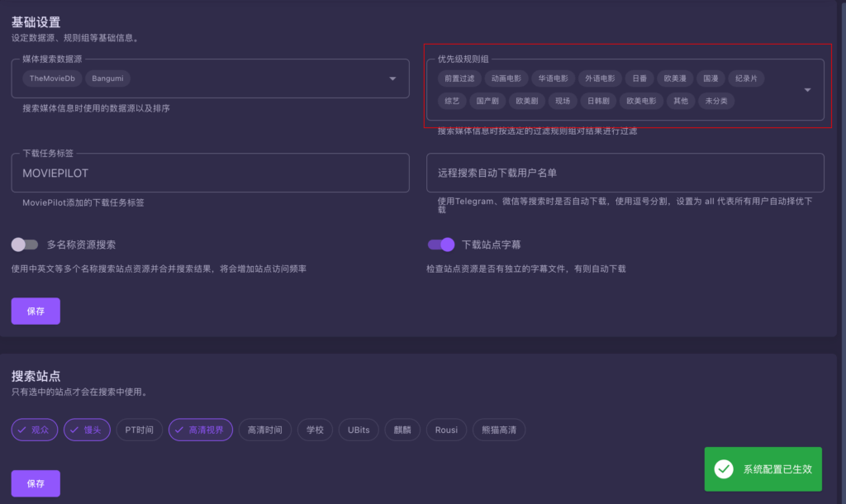This screenshot has height=504, width=846.
Task: Enable the UBits site chip
Action: click(359, 430)
